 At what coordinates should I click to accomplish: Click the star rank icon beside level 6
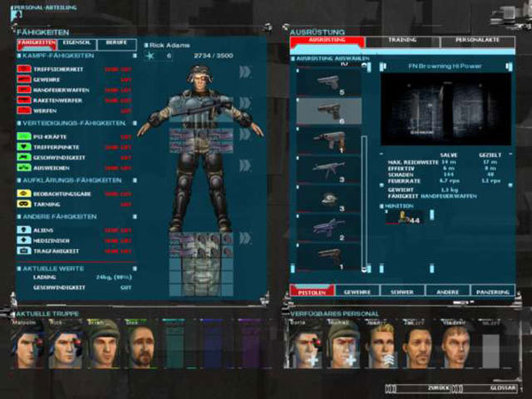click(150, 56)
